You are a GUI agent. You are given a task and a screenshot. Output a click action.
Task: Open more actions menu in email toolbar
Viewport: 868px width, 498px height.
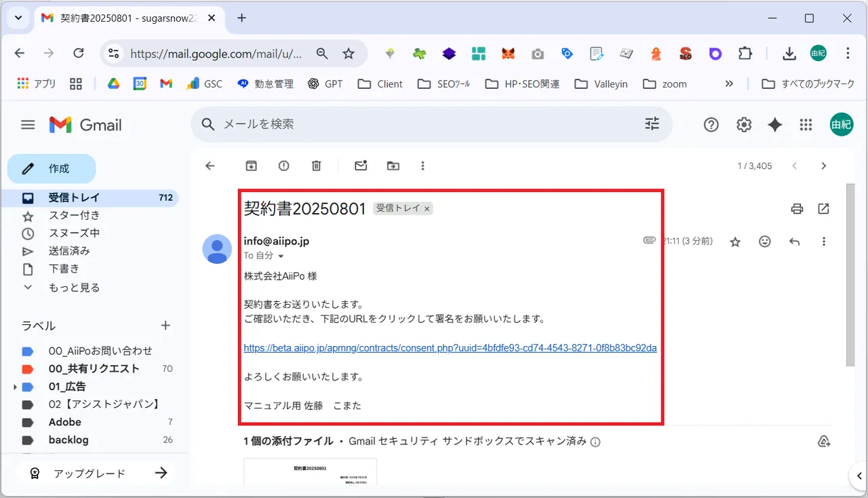(x=423, y=166)
